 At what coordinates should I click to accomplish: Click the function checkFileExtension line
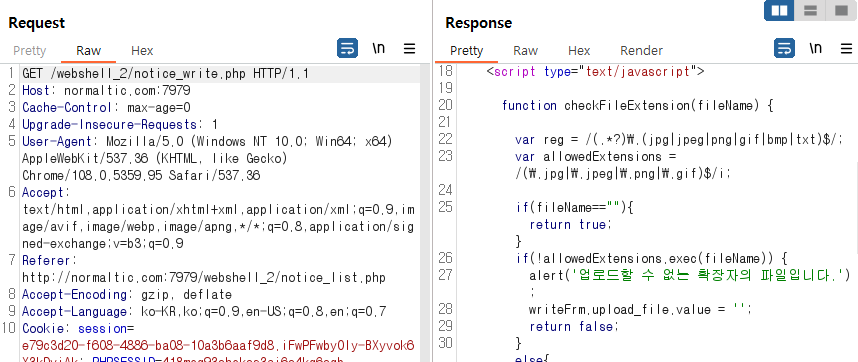(x=637, y=106)
